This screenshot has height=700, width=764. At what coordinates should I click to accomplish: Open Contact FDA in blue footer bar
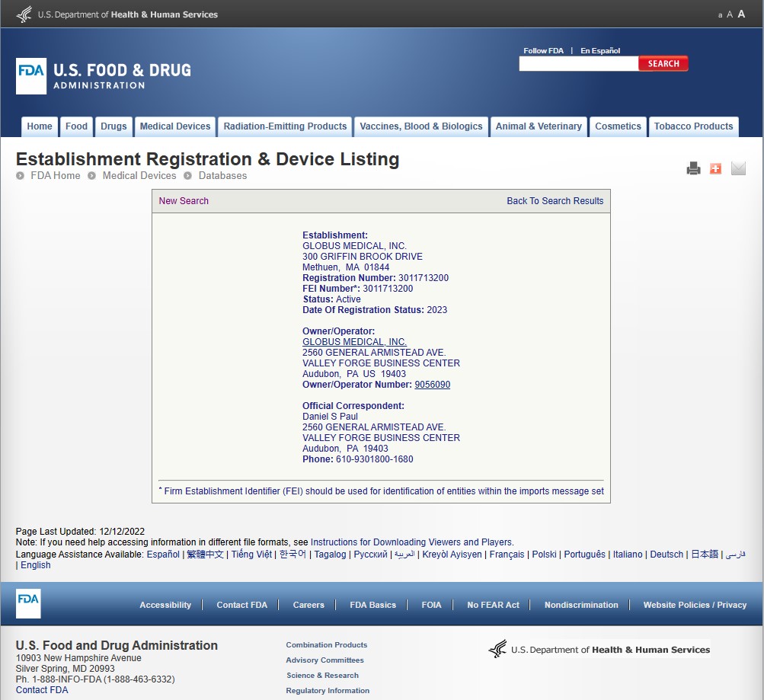point(241,605)
